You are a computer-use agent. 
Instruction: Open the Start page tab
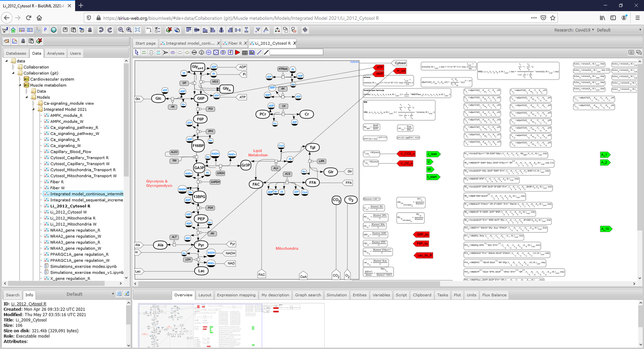[145, 43]
